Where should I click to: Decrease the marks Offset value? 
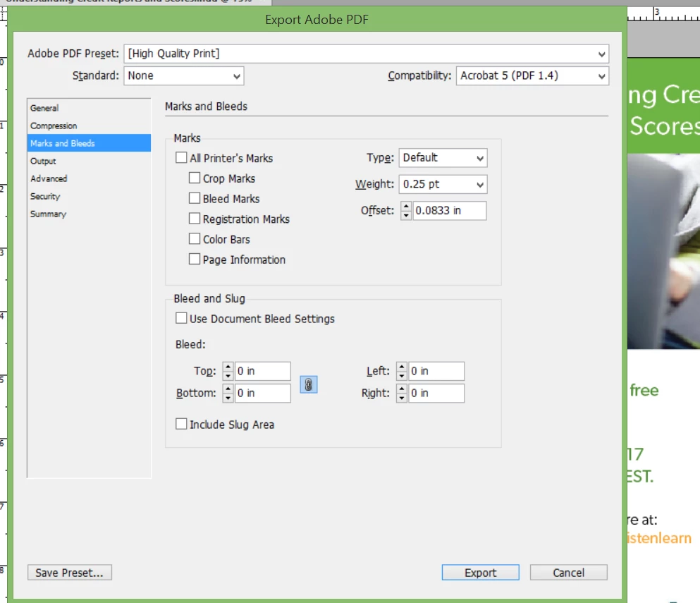pyautogui.click(x=406, y=215)
